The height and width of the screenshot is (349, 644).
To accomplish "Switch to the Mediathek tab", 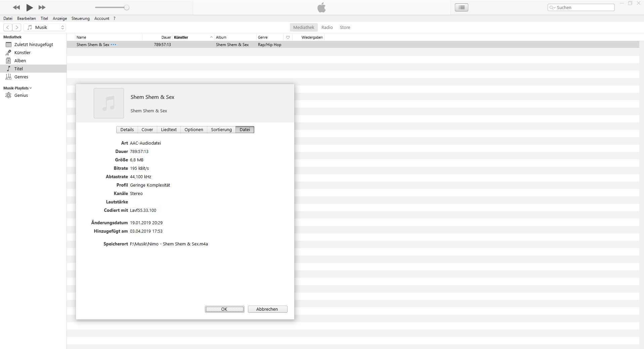I will (x=304, y=28).
